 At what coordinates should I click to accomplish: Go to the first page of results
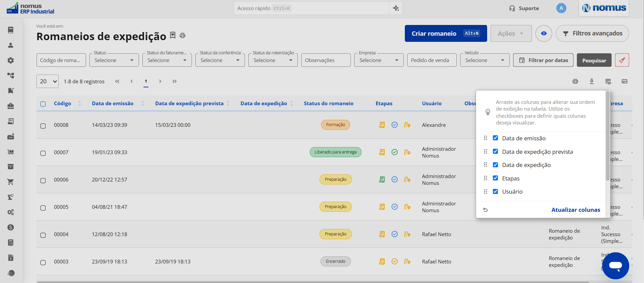117,81
